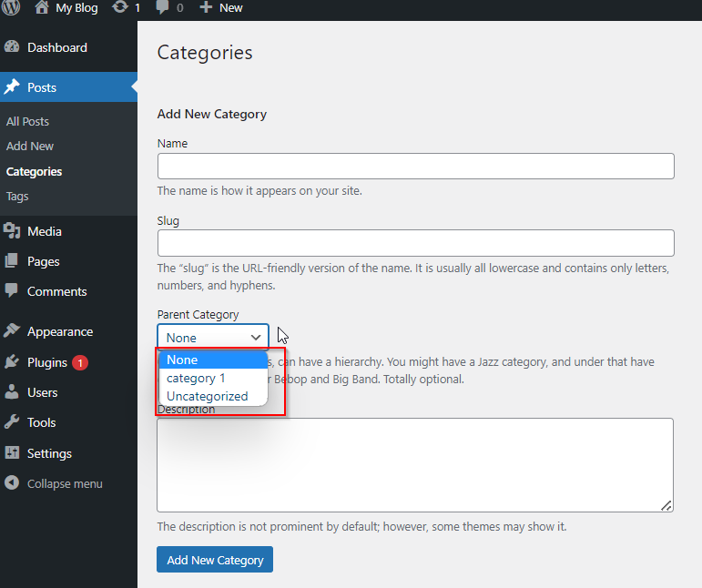702x588 pixels.
Task: Click the Media icon in sidebar
Action: click(x=12, y=231)
